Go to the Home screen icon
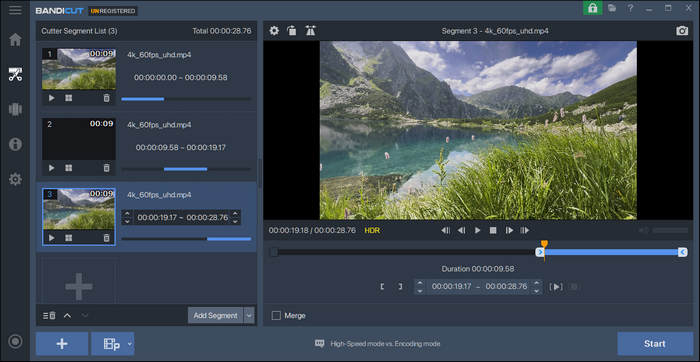 (15, 39)
